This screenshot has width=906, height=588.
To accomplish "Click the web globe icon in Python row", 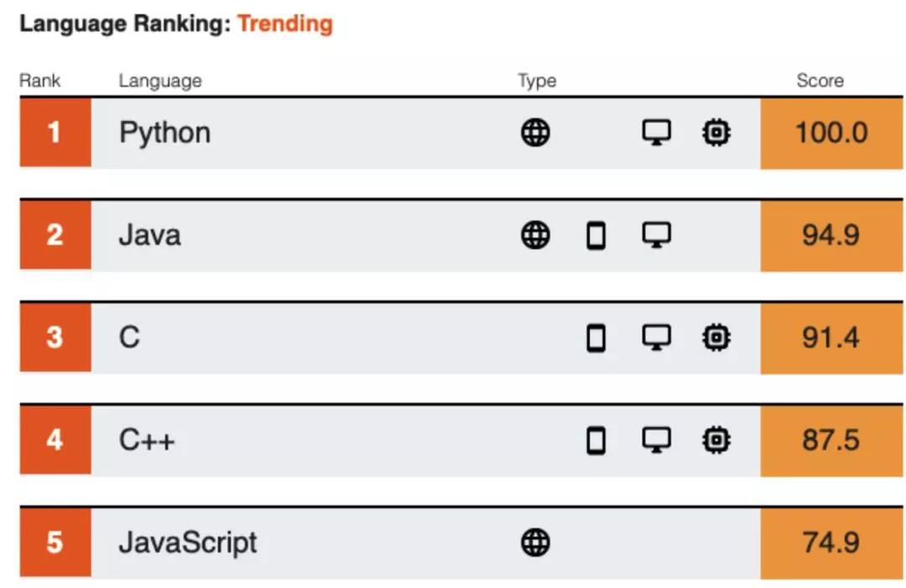I will [x=535, y=133].
